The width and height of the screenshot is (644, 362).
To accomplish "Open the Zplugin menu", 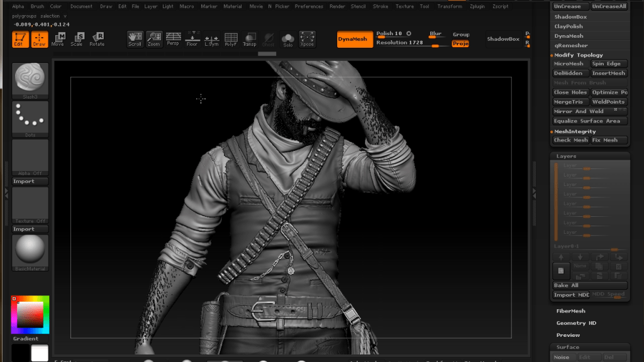I will tap(477, 6).
